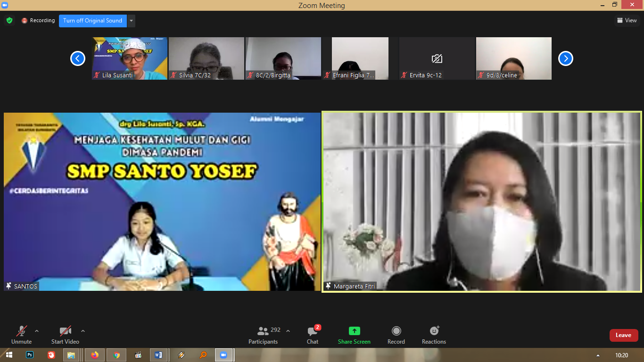Open the orange magnifier taskbar app

[x=203, y=355]
